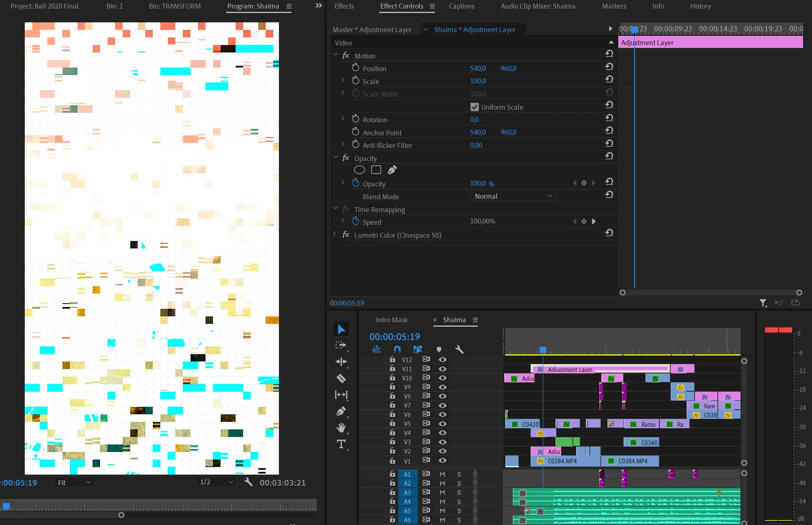Expand the Lumetri Color effect

335,234
